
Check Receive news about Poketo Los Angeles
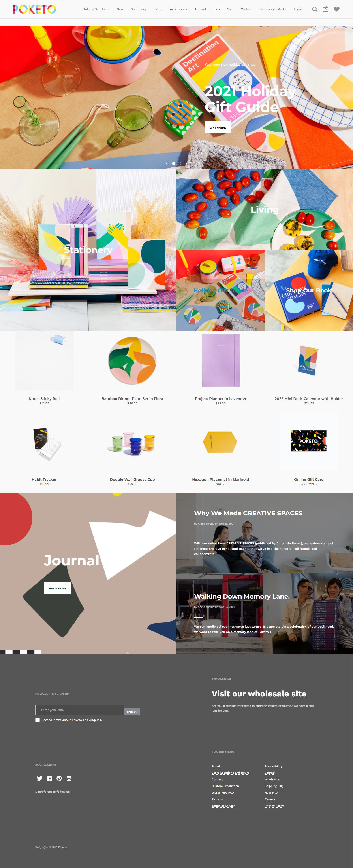point(37,720)
